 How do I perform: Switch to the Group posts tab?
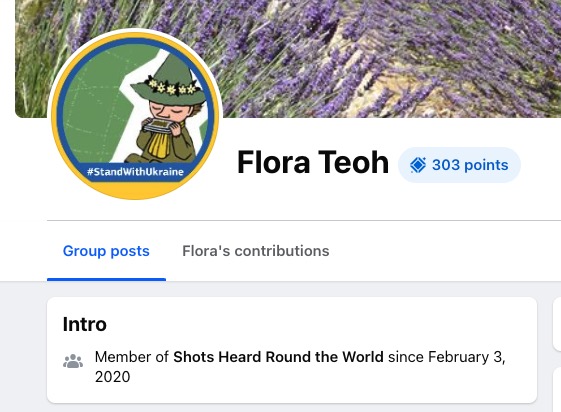coord(106,251)
